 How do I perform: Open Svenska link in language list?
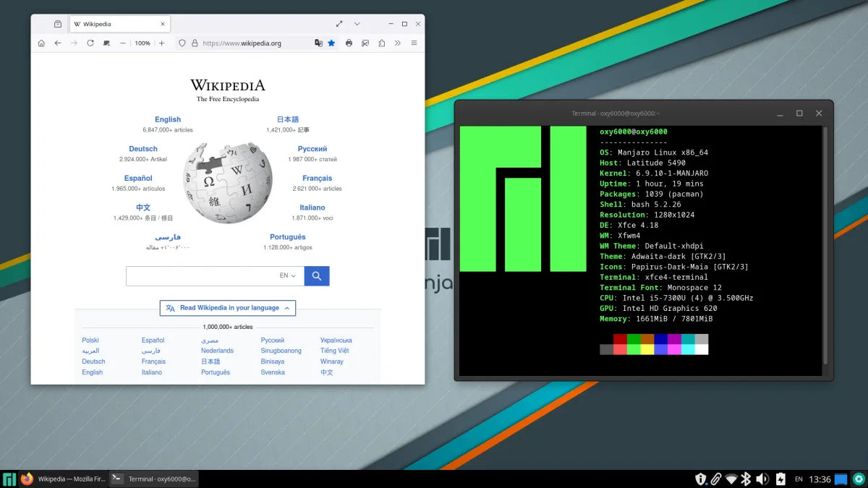tap(273, 372)
